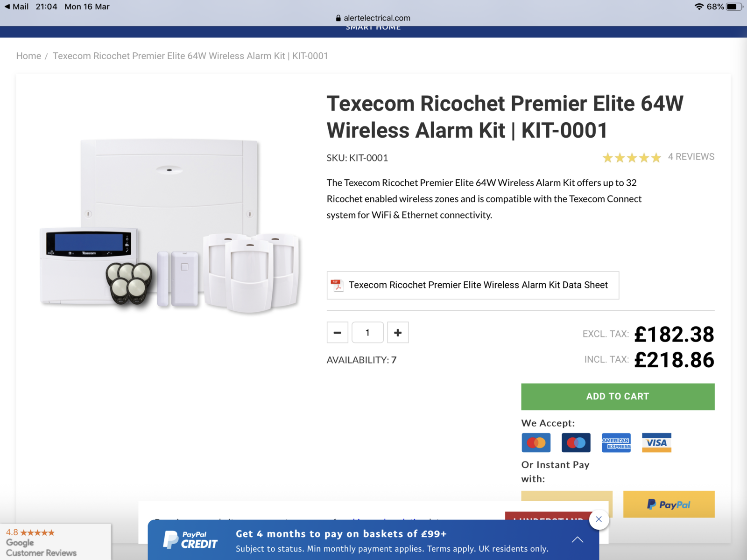Select the Maestro payment icon
Screen dimensions: 747x560
point(576,442)
